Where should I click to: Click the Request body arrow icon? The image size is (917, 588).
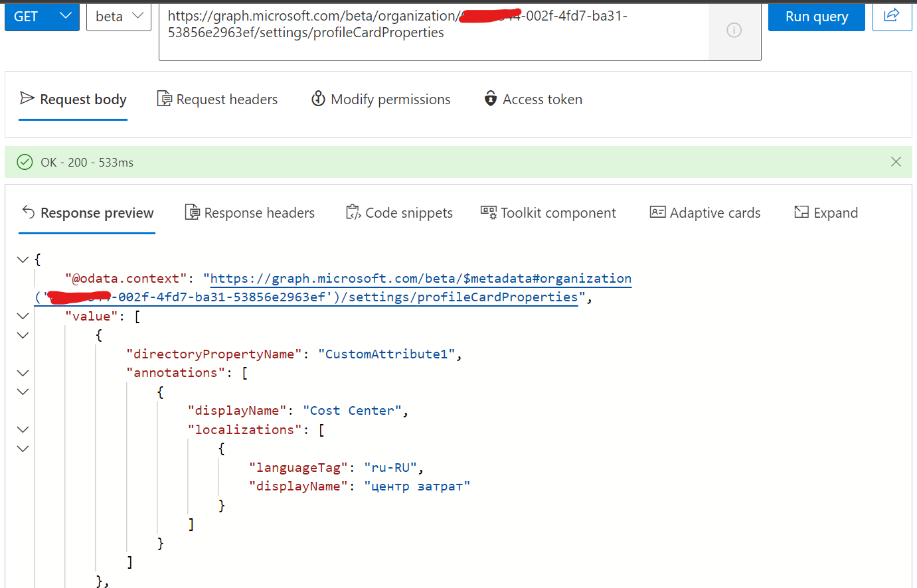coord(27,98)
